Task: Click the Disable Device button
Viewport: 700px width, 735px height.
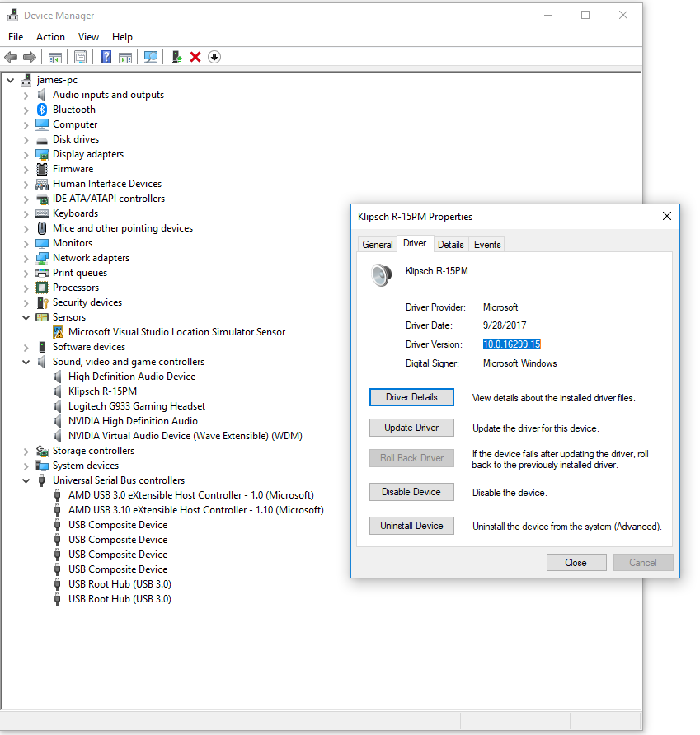Action: (411, 492)
